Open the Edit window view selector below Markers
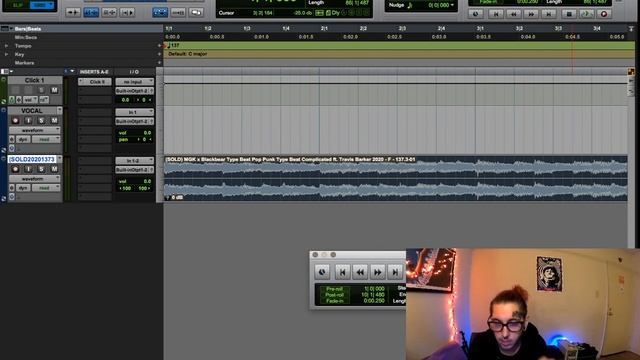 (7, 71)
